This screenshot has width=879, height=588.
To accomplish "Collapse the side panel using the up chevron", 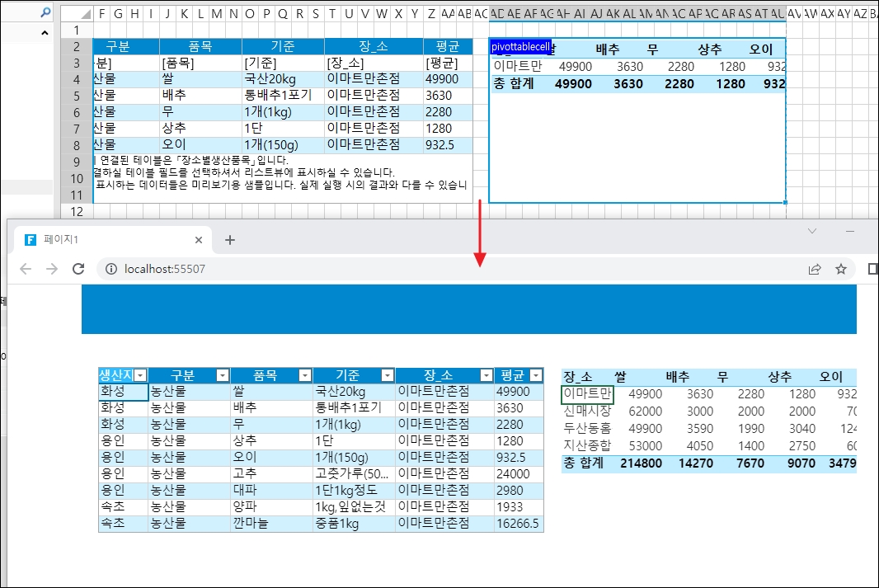I will pos(45,33).
